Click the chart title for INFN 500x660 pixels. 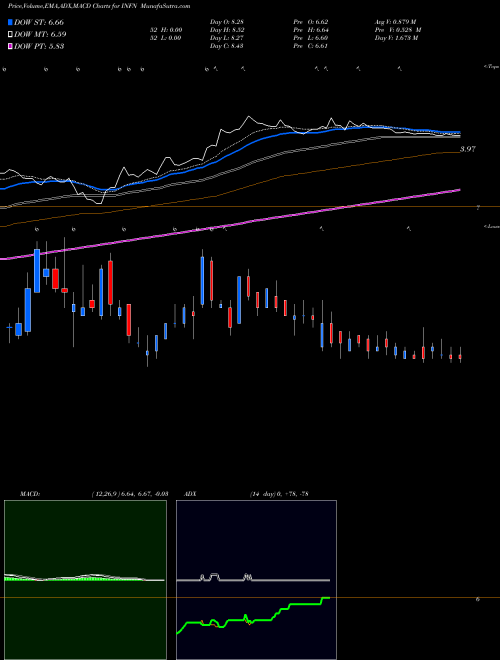click(99, 6)
